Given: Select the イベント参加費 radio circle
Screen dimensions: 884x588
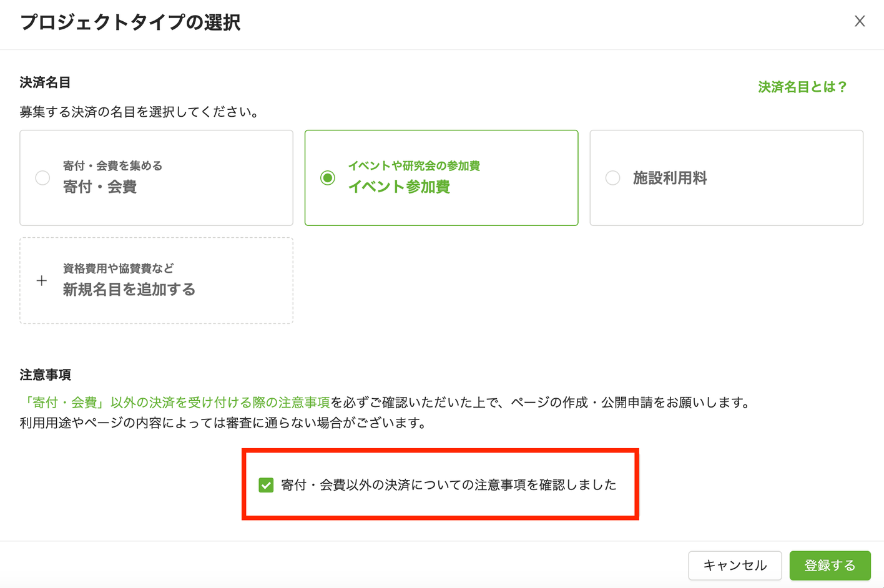Looking at the screenshot, I should [x=328, y=178].
